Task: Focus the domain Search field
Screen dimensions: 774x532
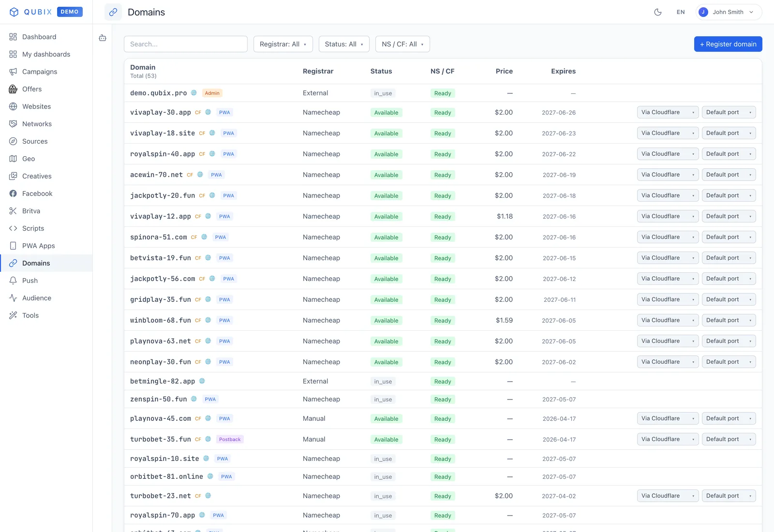Action: 186,44
